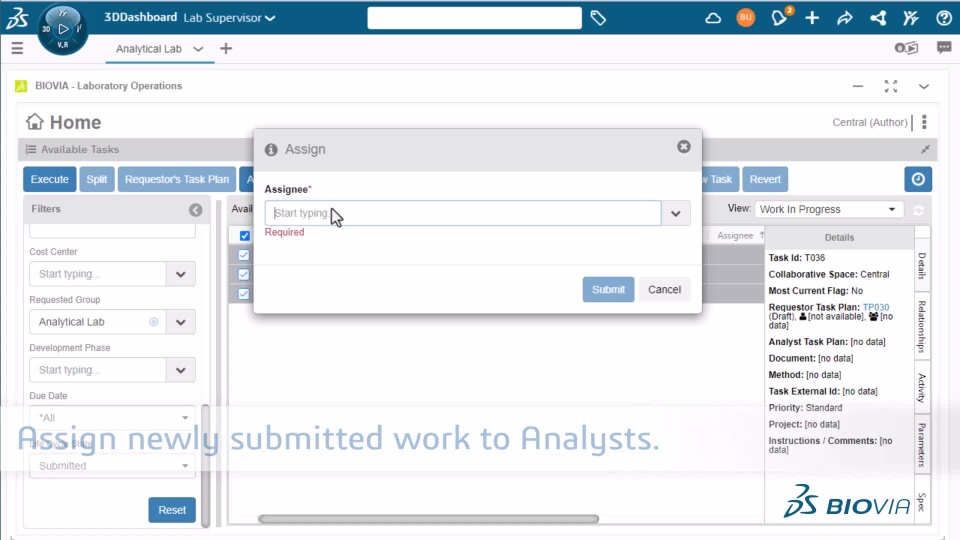Add a new dashboard tab
The height and width of the screenshot is (540, 960).
226,48
